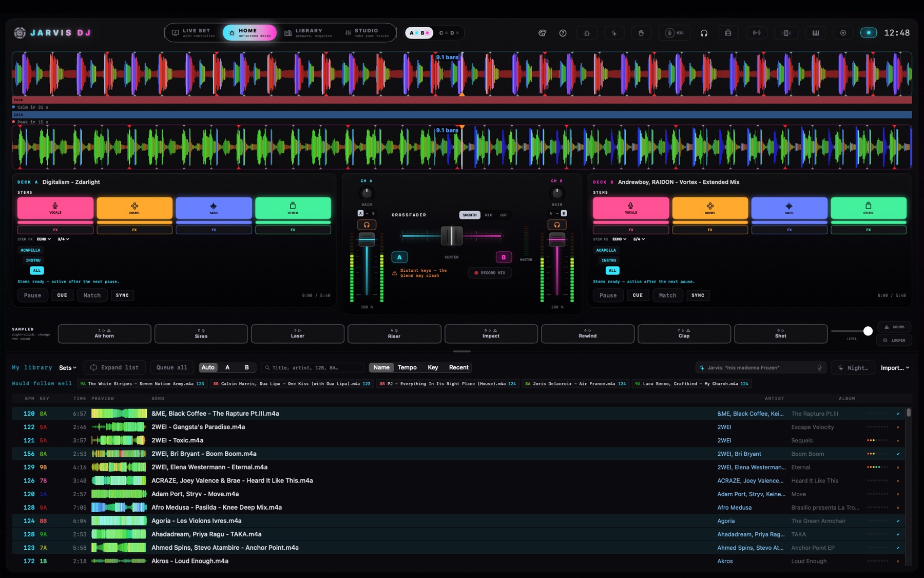The image size is (924, 578).
Task: Open the help question mark icon
Action: (x=563, y=33)
